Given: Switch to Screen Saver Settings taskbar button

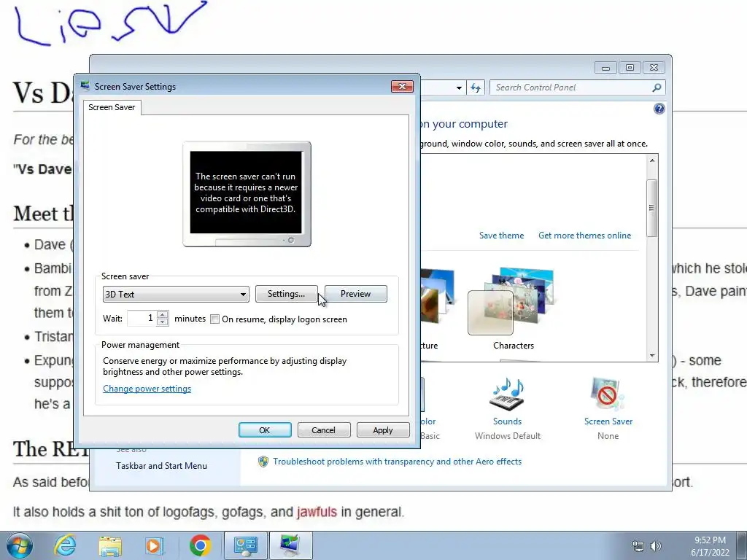Looking at the screenshot, I should point(290,545).
